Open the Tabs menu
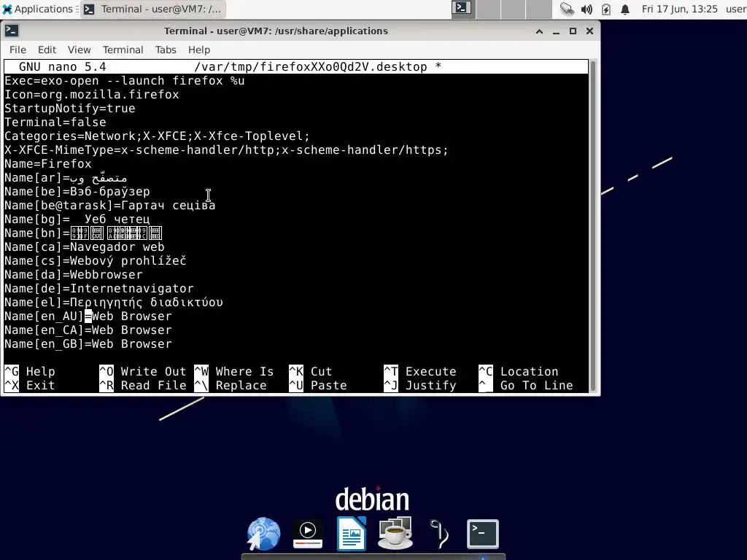This screenshot has height=560, width=747. (x=166, y=50)
